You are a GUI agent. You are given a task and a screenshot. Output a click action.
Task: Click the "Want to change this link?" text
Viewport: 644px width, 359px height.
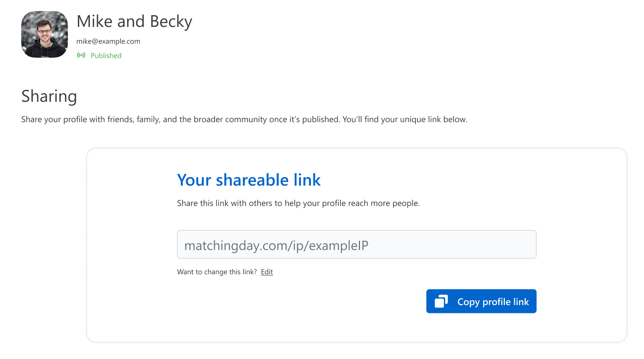(x=217, y=272)
